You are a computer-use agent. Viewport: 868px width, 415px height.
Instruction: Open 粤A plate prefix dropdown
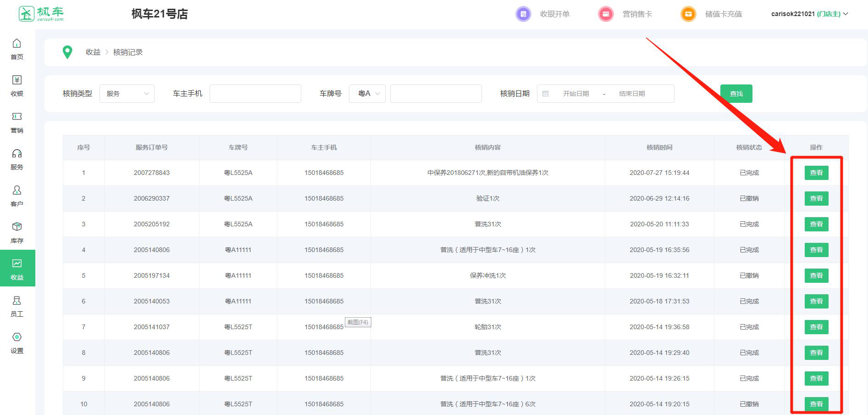367,94
